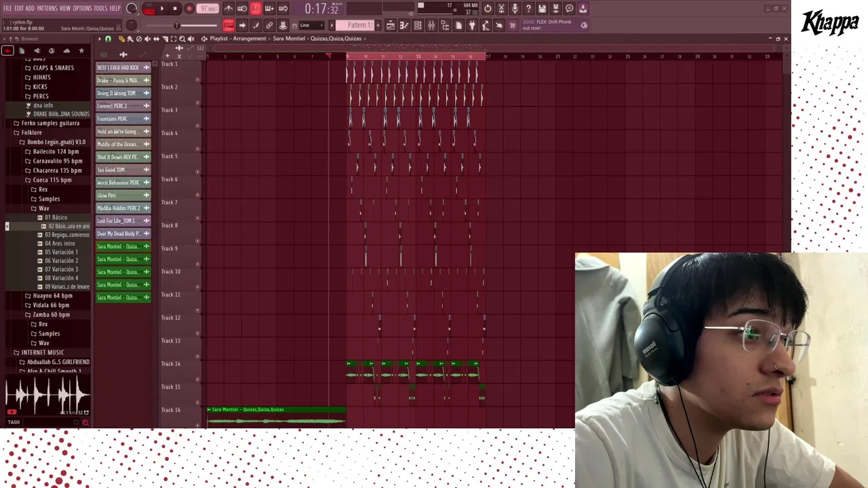868x488 pixels.
Task: Select the pencil draw tool in playlist
Action: pos(121,39)
